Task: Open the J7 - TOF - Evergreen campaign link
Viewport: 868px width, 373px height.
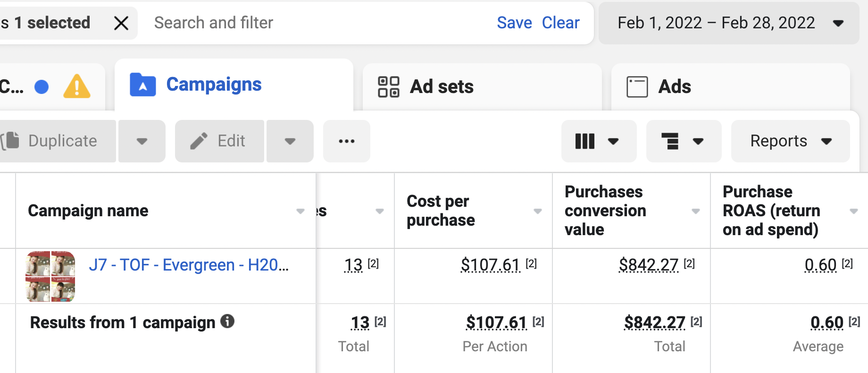Action: click(x=189, y=265)
